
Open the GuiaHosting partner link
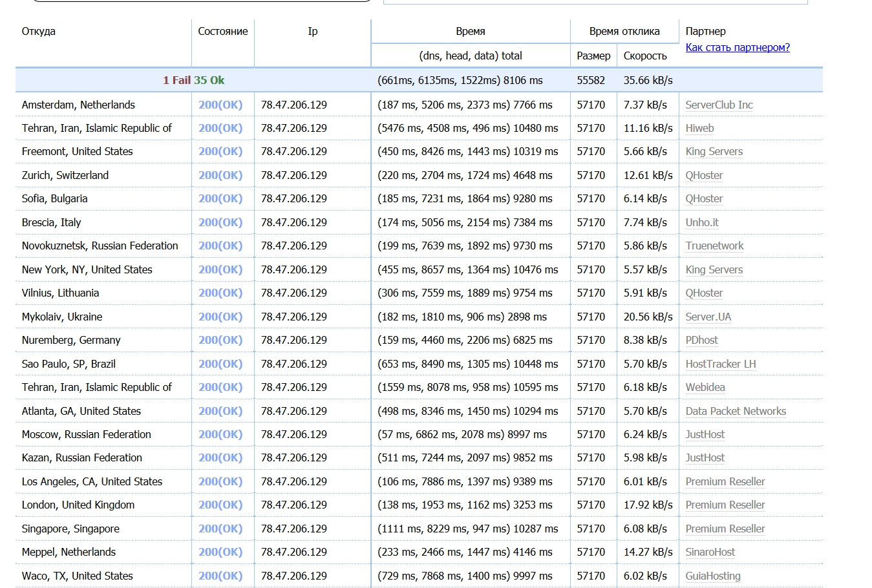712,576
